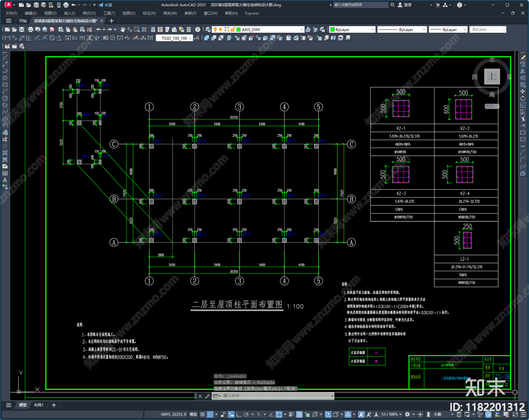
Task: Toggle ortho mode in status bar
Action: (x=238, y=414)
